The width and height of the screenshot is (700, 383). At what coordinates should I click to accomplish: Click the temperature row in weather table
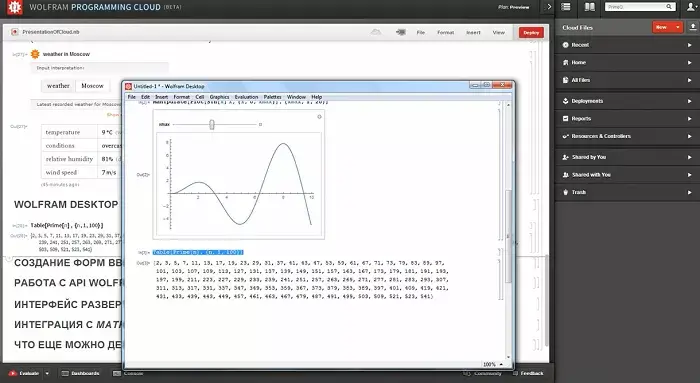pos(81,132)
